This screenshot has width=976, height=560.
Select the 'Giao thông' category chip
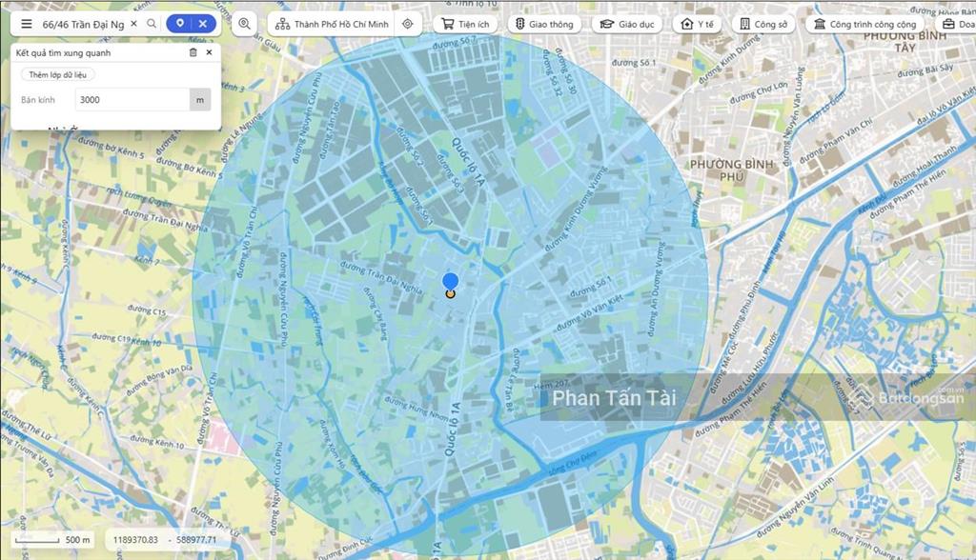click(x=544, y=24)
